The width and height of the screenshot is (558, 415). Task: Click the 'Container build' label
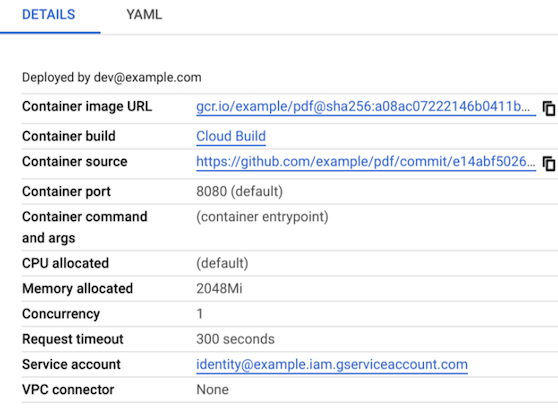tap(69, 136)
